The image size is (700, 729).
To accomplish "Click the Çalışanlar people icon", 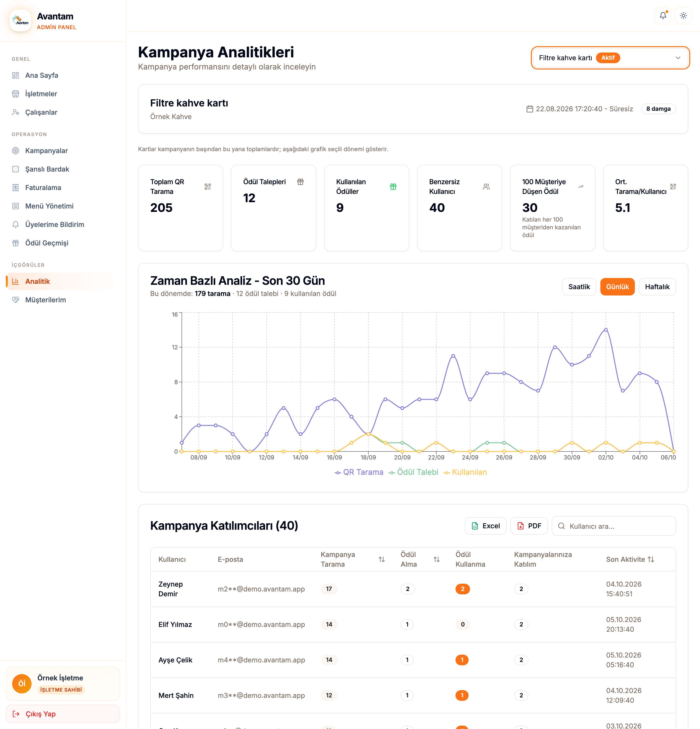I will [16, 112].
